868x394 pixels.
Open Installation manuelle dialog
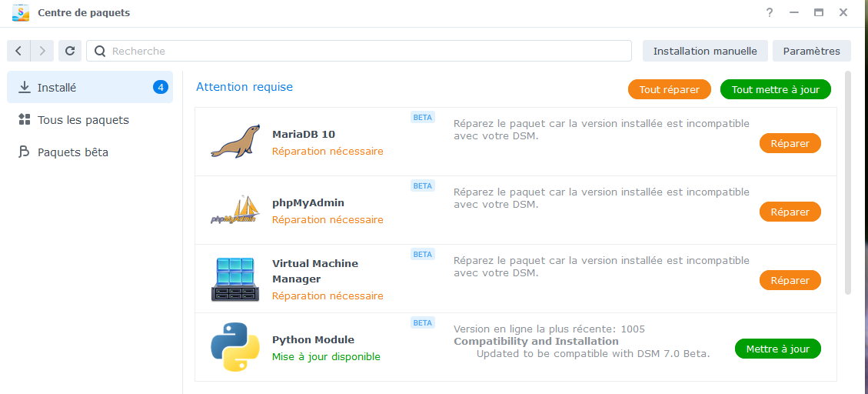[x=705, y=51]
